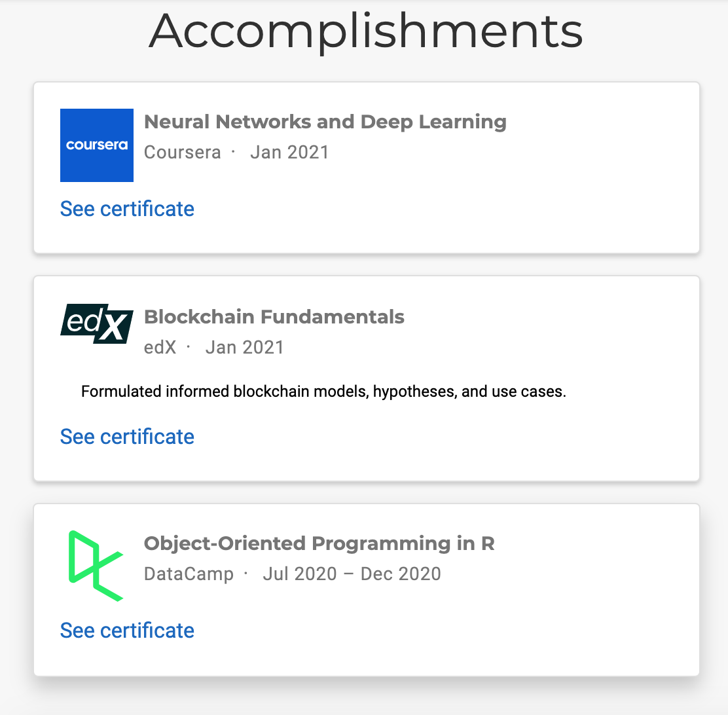Image resolution: width=728 pixels, height=715 pixels.
Task: Open Neural Networks course certificate link
Action: (127, 209)
